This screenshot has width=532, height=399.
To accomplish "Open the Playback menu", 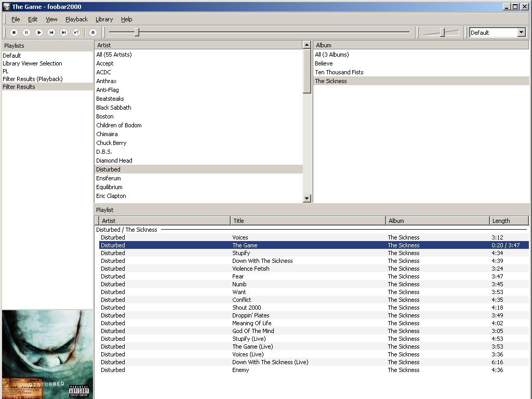I will [x=77, y=19].
